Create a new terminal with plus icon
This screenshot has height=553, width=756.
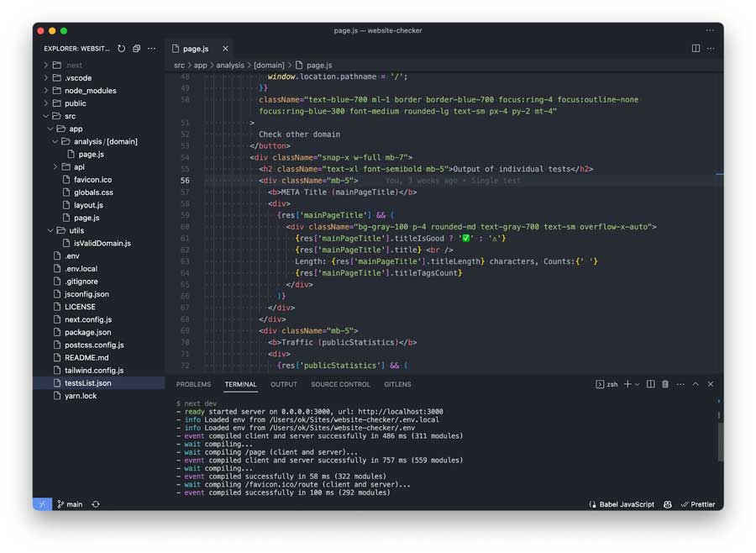point(627,384)
